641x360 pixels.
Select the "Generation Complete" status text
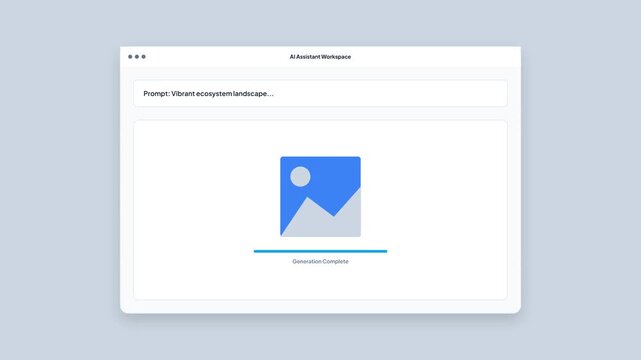(320, 262)
